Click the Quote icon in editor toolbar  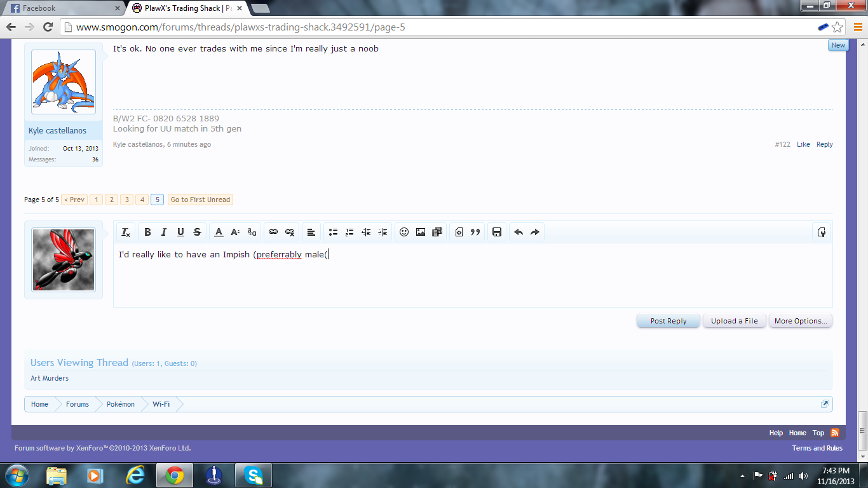click(475, 233)
